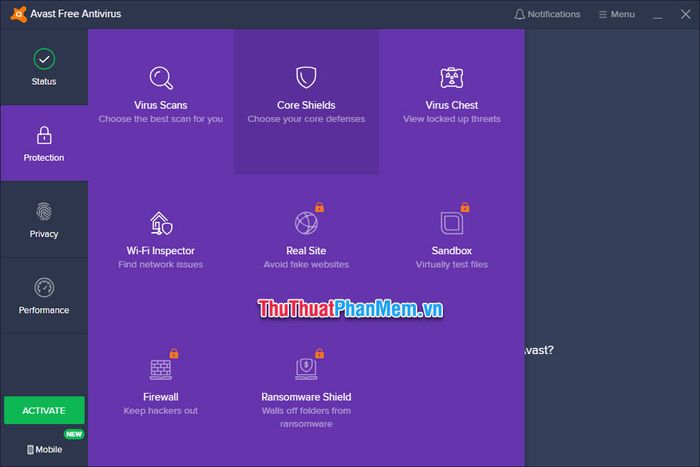Click the Virus Scans title

tap(161, 105)
